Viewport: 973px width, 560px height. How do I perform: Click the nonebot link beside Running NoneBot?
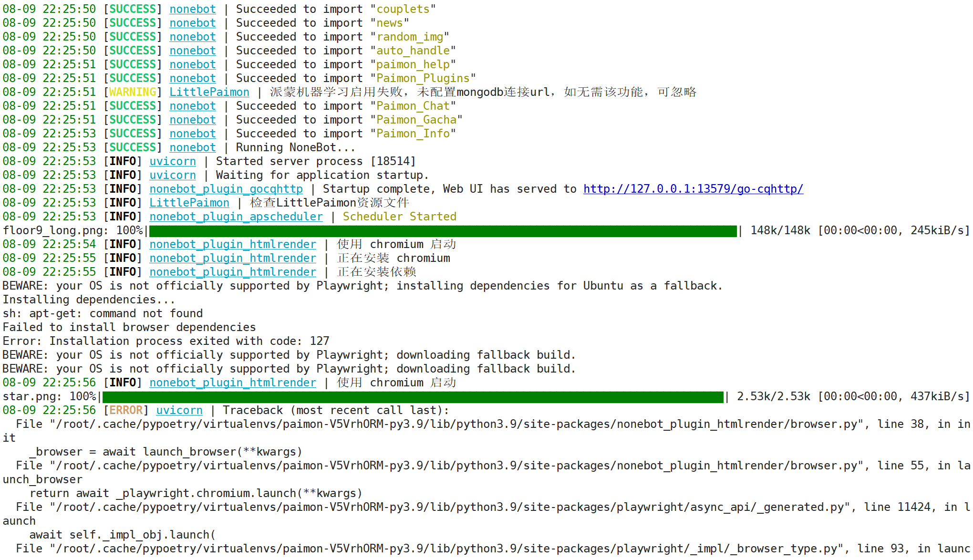192,147
